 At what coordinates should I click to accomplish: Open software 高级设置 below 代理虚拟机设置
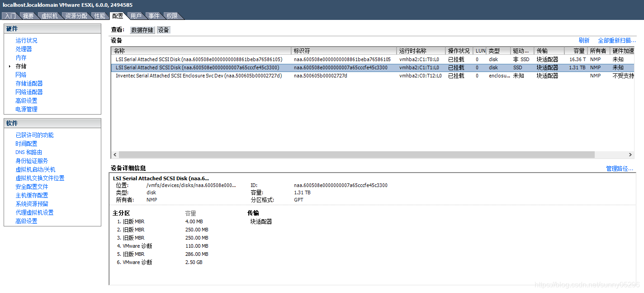tap(26, 221)
